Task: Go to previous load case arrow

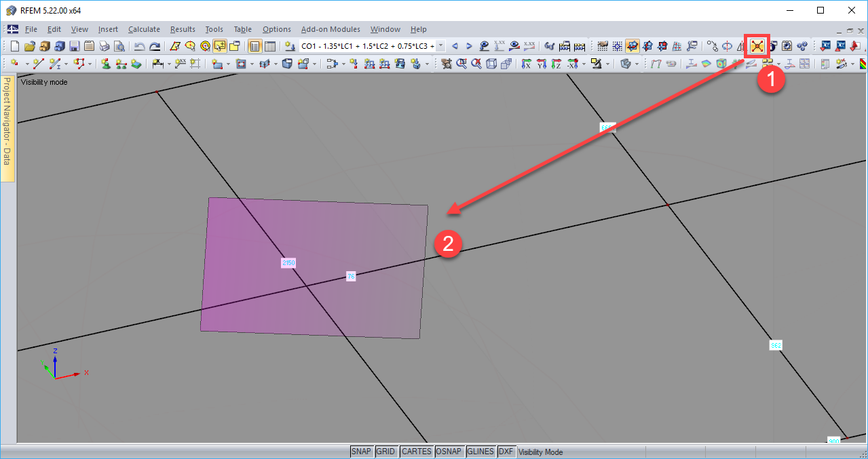Action: [455, 46]
